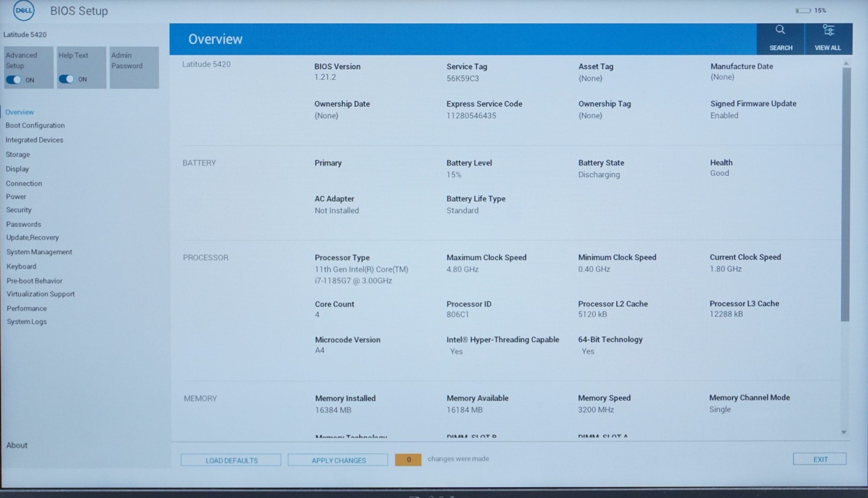
Task: Click the View All filter icon
Action: coord(828,30)
